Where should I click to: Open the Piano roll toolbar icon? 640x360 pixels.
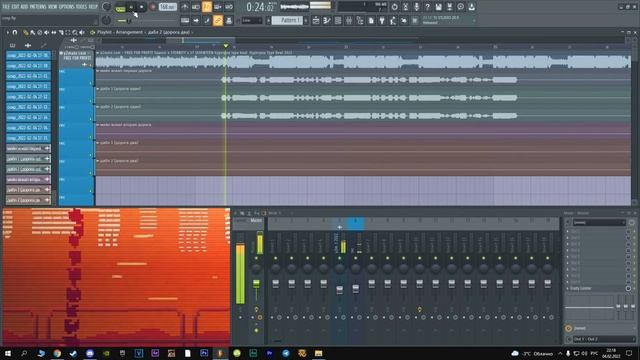[x=327, y=20]
